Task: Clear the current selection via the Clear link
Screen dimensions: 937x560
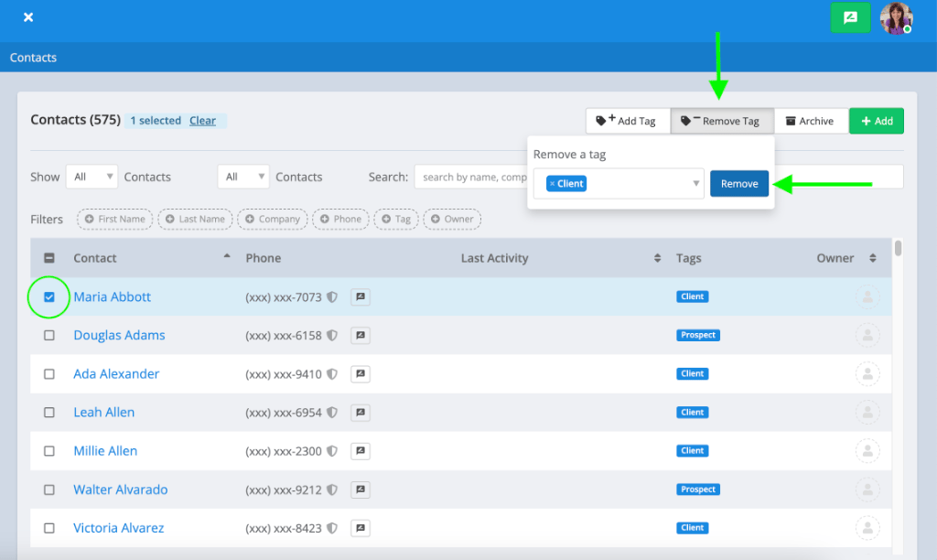Action: [x=202, y=121]
